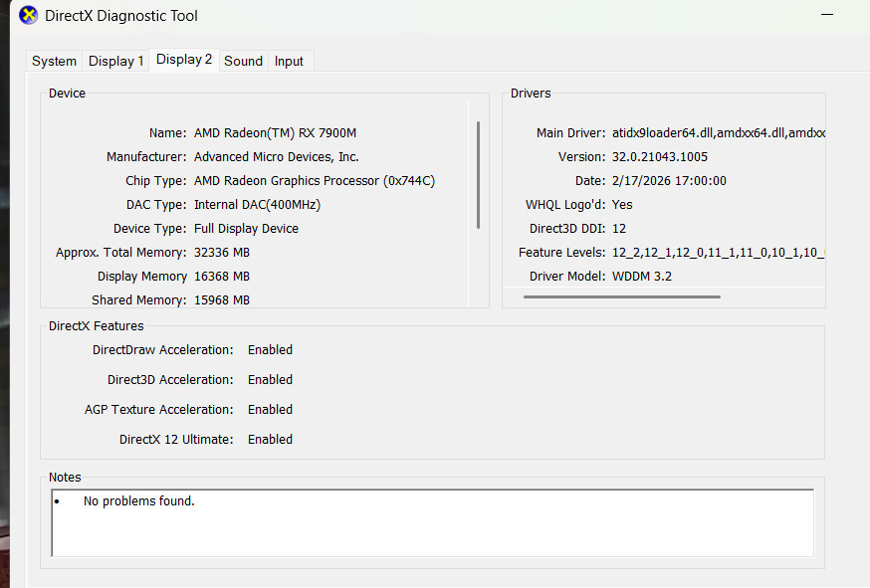870x588 pixels.
Task: Click the Direct3D Acceleration 'Enabled' status
Action: pos(270,380)
